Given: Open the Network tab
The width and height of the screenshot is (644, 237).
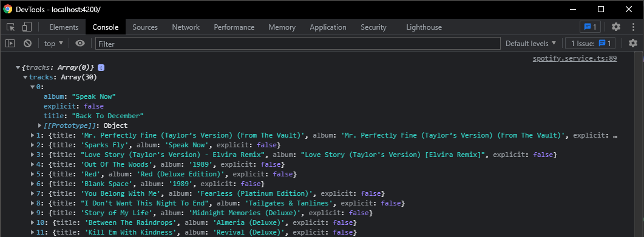Looking at the screenshot, I should point(186,27).
